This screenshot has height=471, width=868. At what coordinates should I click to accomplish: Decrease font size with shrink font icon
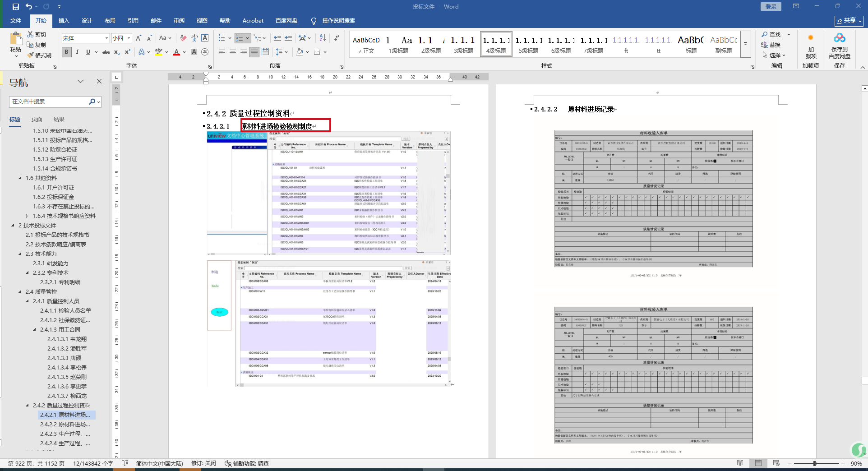click(149, 38)
